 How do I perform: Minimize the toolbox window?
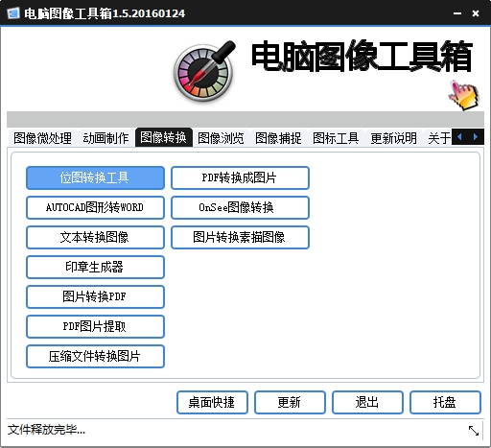(457, 13)
